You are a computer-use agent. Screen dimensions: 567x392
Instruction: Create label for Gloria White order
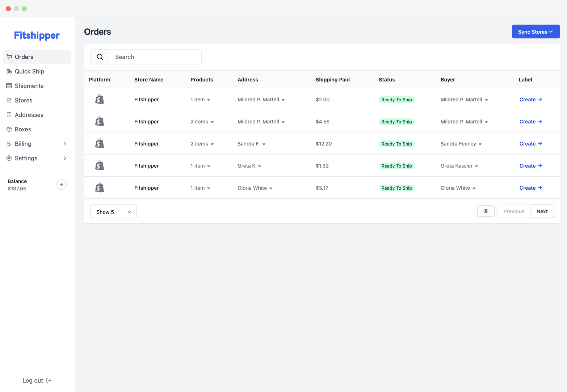click(x=530, y=188)
